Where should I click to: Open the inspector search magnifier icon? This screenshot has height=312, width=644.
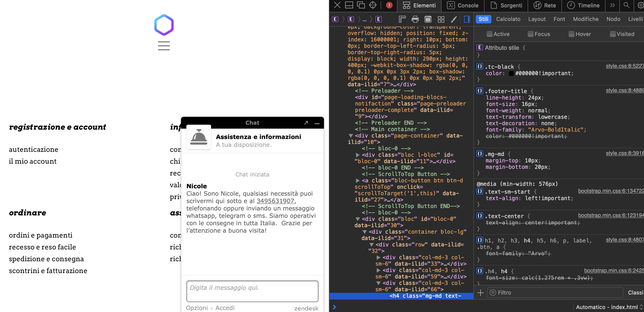(626, 5)
